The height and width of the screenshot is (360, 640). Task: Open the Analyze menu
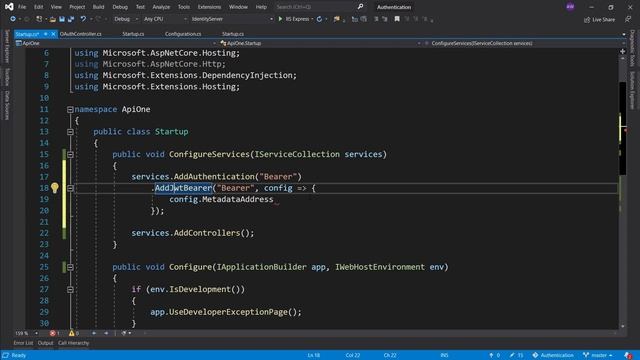161,7
